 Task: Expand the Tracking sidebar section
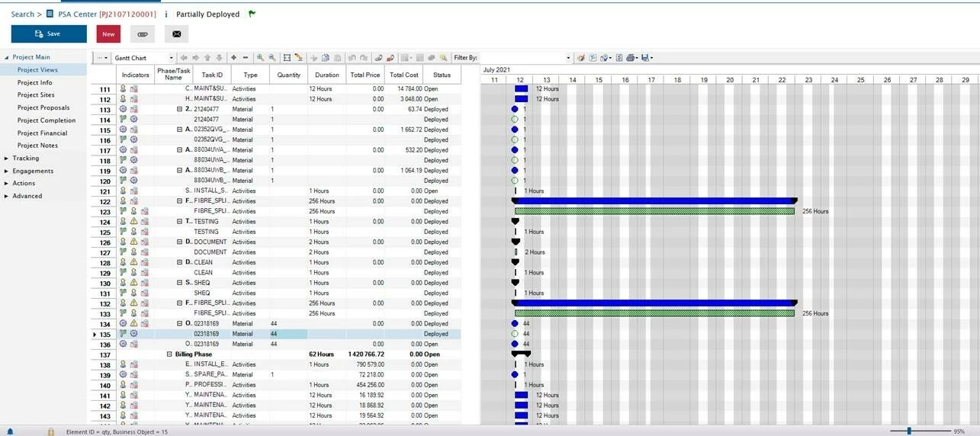pos(6,159)
